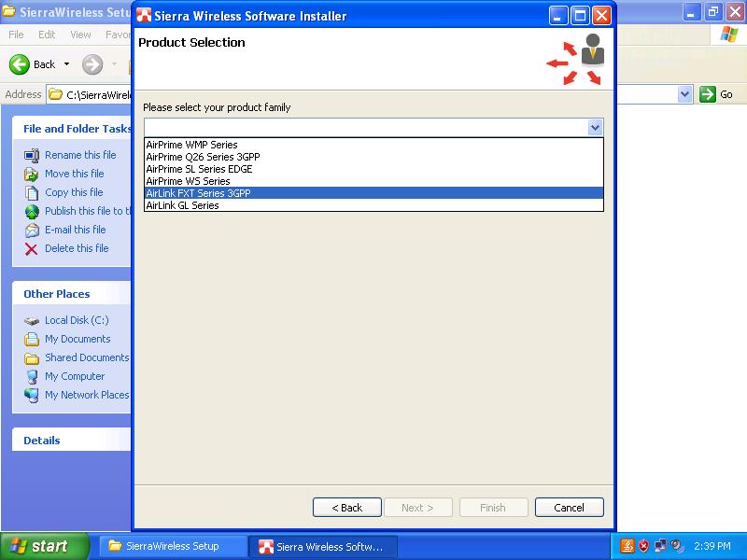
Task: Click the My Documents folder icon
Action: (x=32, y=340)
